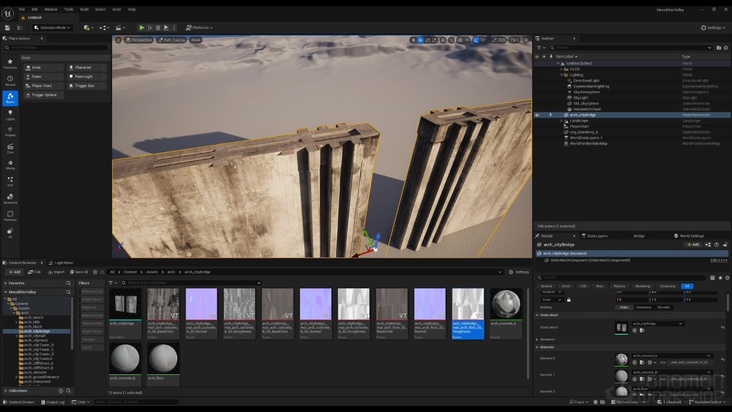732x412 pixels.
Task: Click the Content Browser Add button
Action: (14, 272)
